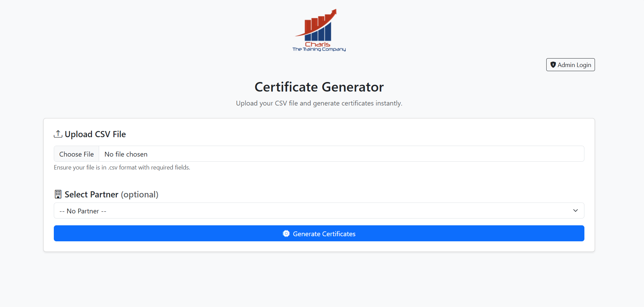This screenshot has height=307, width=644.
Task: Click the No file chosen field
Action: pyautogui.click(x=126, y=154)
